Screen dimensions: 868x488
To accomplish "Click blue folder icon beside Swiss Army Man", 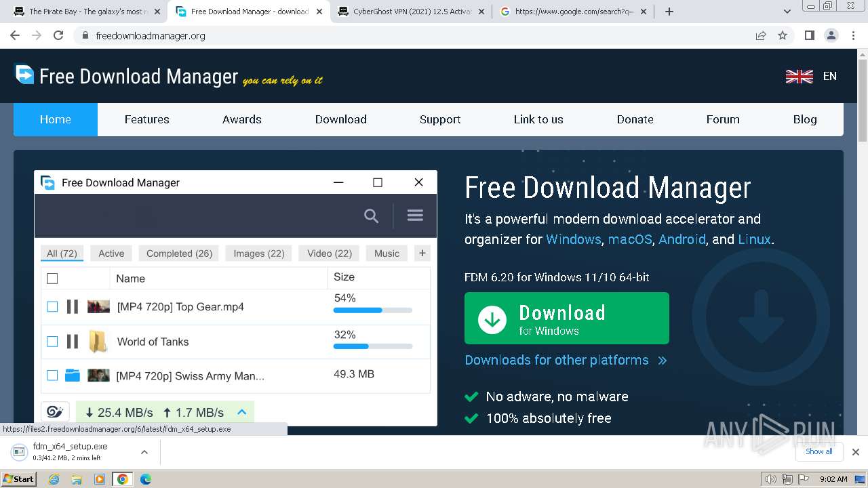I will (73, 375).
